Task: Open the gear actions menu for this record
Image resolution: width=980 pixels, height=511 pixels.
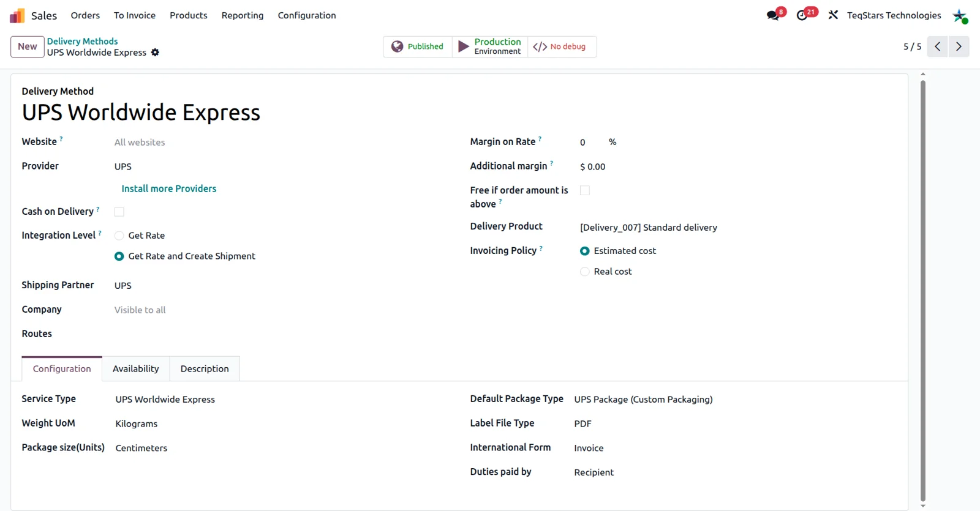Action: [155, 53]
